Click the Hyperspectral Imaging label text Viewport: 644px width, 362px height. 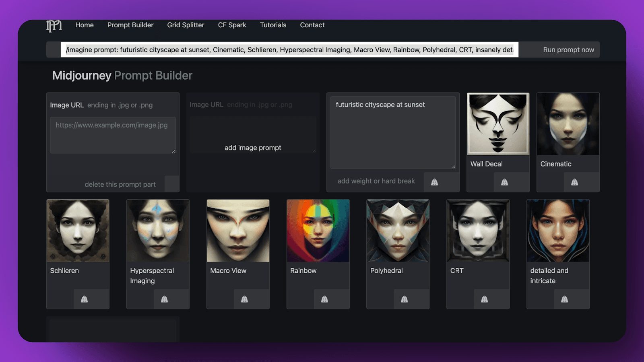tap(152, 276)
